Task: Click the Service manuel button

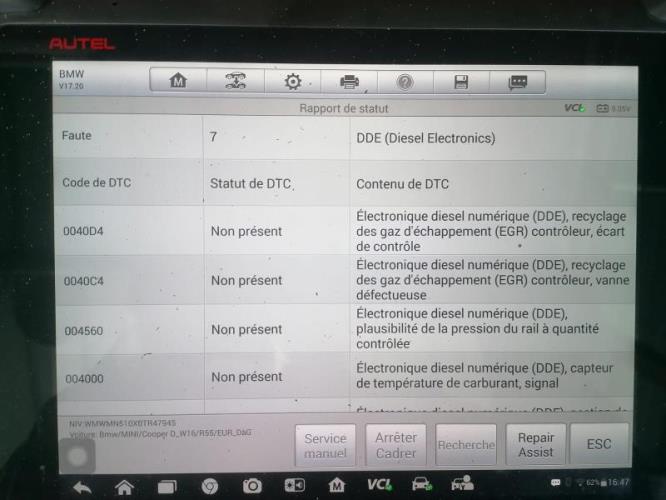Action: tap(325, 445)
